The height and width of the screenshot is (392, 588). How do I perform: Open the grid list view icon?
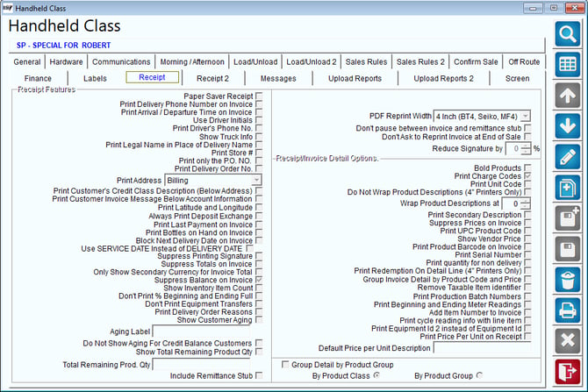567,65
